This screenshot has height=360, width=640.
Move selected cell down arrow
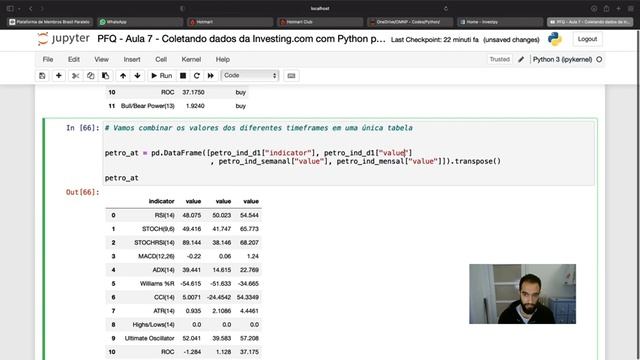point(138,76)
